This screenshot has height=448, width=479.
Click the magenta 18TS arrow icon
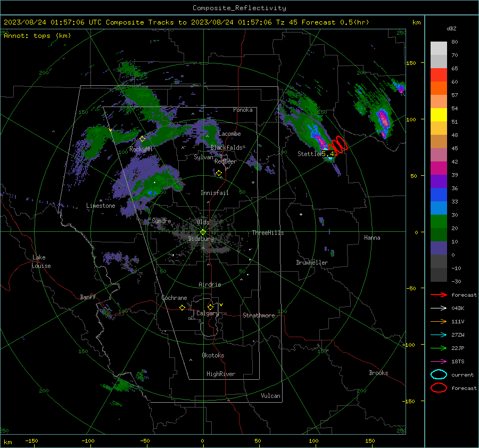click(x=439, y=362)
